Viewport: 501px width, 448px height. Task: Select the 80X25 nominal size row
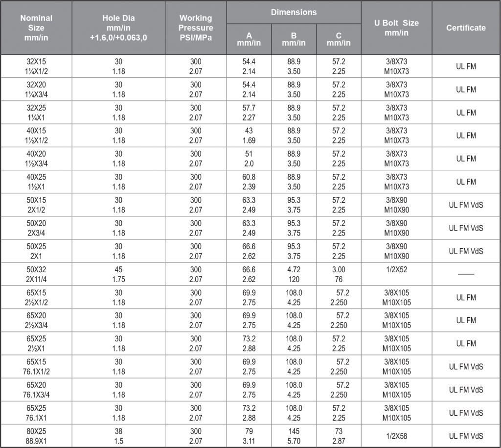click(250, 436)
